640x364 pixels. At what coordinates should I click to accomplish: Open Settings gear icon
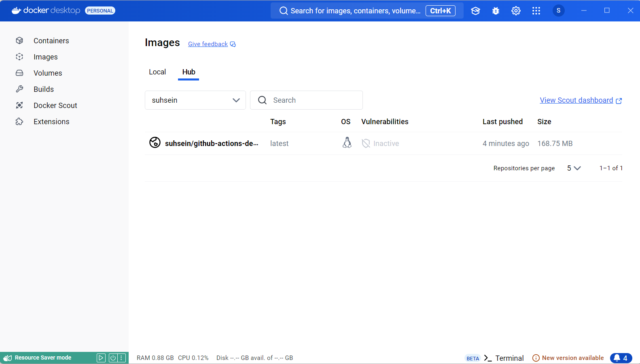point(516,11)
